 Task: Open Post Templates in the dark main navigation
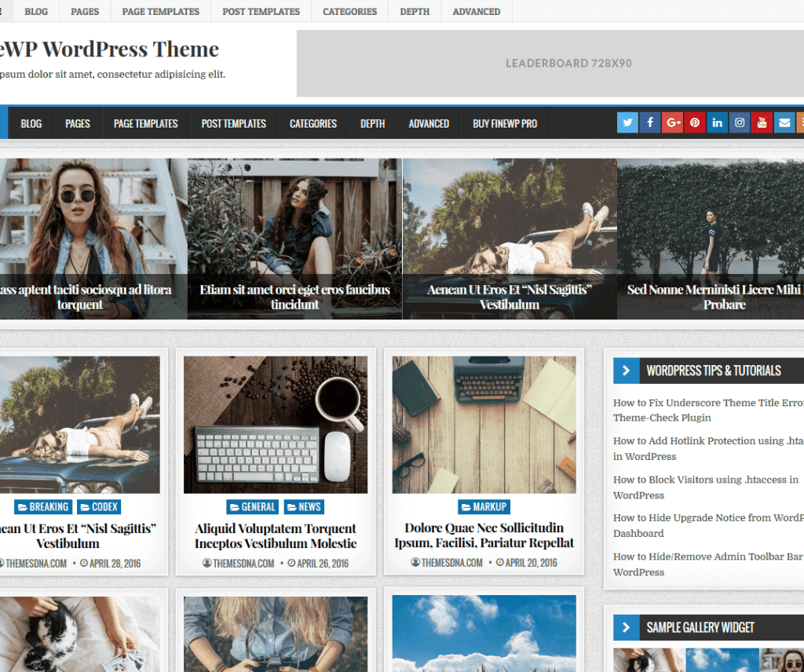(234, 123)
